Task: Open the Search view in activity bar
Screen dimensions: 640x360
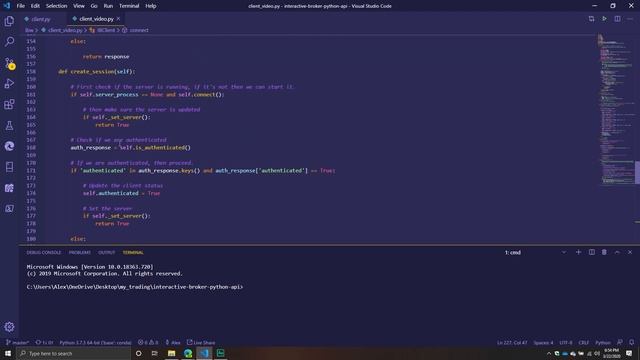Action: coord(9,42)
